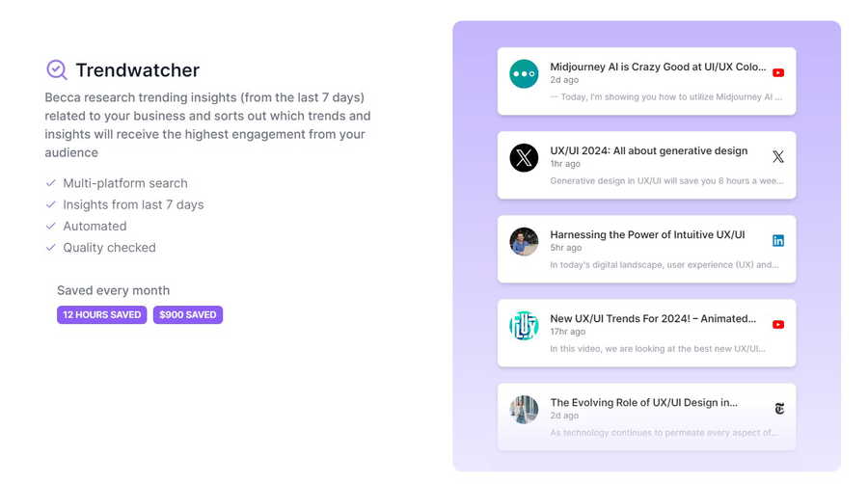The height and width of the screenshot is (484, 868).
Task: Click checkmark next to Quality checked
Action: (x=51, y=248)
